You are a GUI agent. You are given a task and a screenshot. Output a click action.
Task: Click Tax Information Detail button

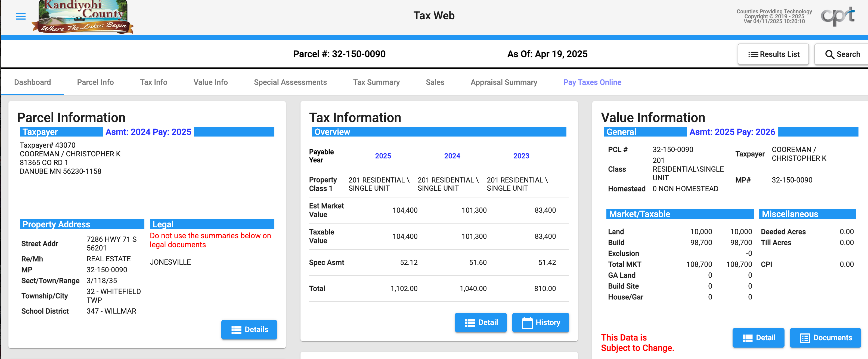pyautogui.click(x=480, y=322)
